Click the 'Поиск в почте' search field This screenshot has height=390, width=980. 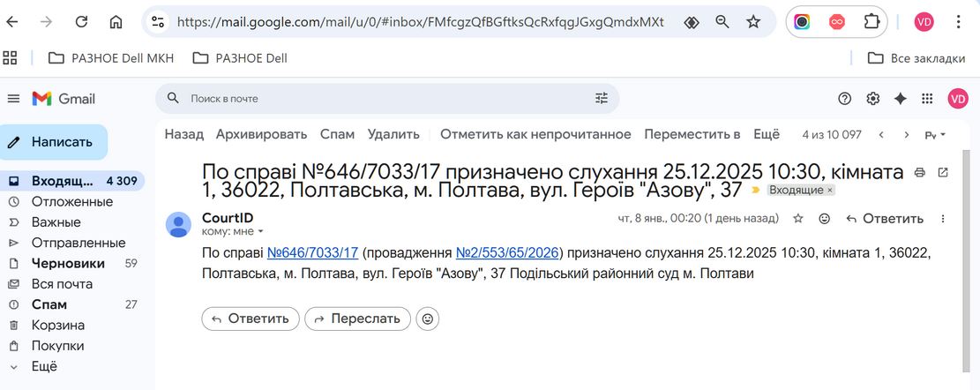(x=387, y=98)
